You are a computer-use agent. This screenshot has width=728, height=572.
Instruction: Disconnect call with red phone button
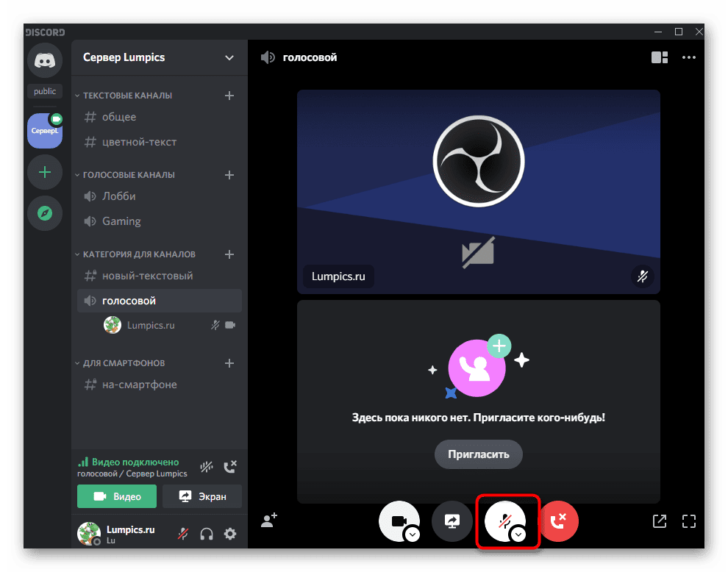(559, 521)
